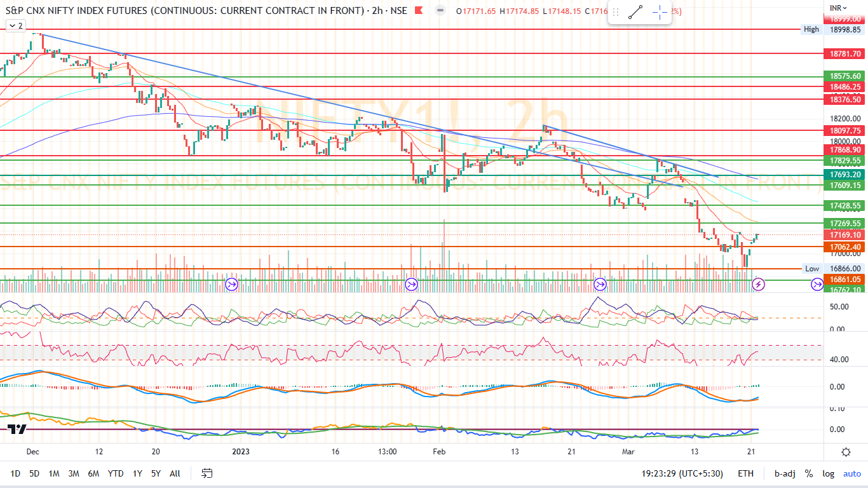Set range to 5D
The width and height of the screenshot is (868, 488).
point(34,473)
